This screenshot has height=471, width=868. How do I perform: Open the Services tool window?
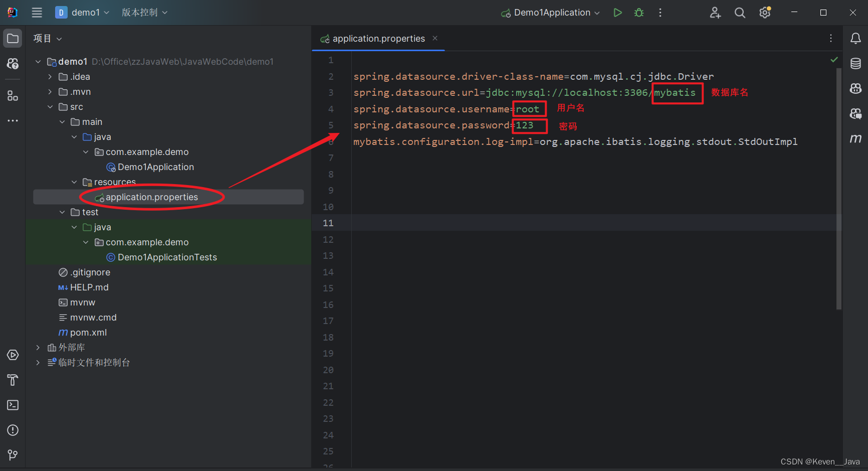[x=13, y=355]
